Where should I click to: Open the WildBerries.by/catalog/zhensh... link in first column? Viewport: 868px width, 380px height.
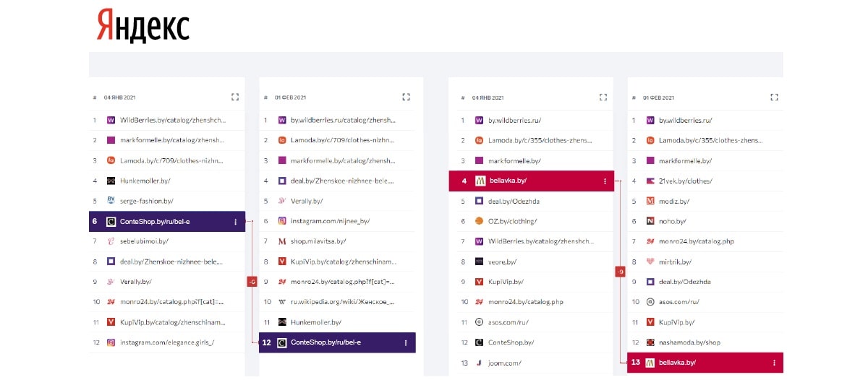(173, 121)
